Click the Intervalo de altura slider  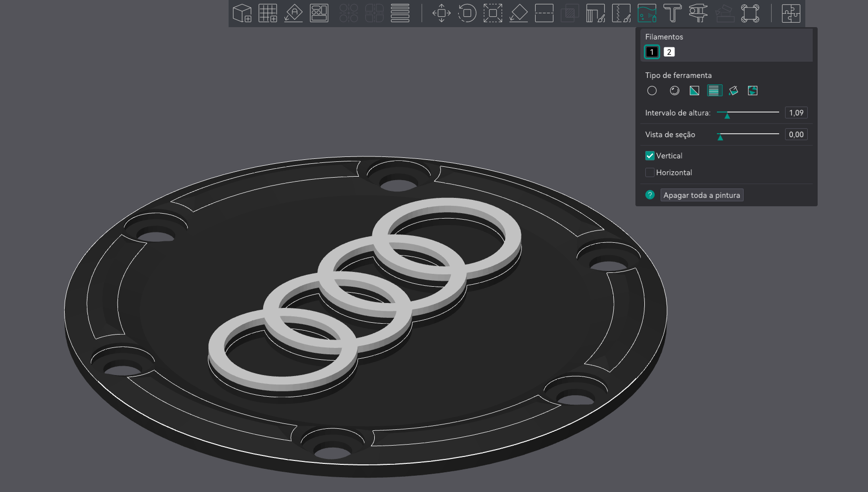(x=748, y=113)
